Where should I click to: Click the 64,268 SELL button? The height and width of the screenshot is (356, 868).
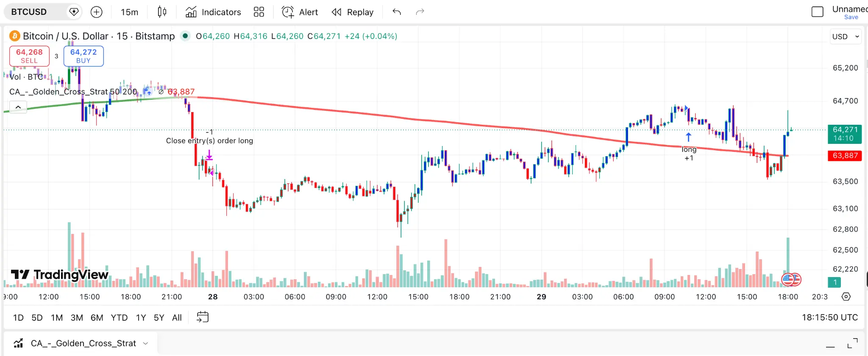[29, 56]
